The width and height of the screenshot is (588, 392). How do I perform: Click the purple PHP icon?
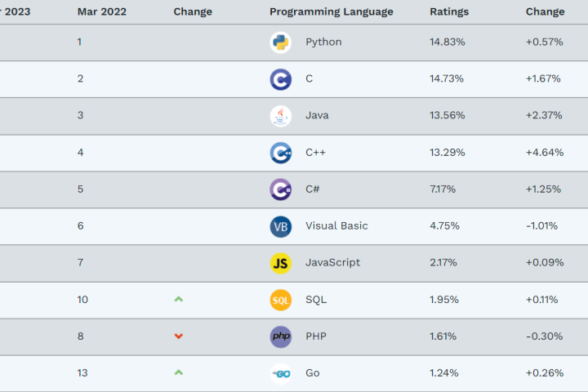[280, 336]
